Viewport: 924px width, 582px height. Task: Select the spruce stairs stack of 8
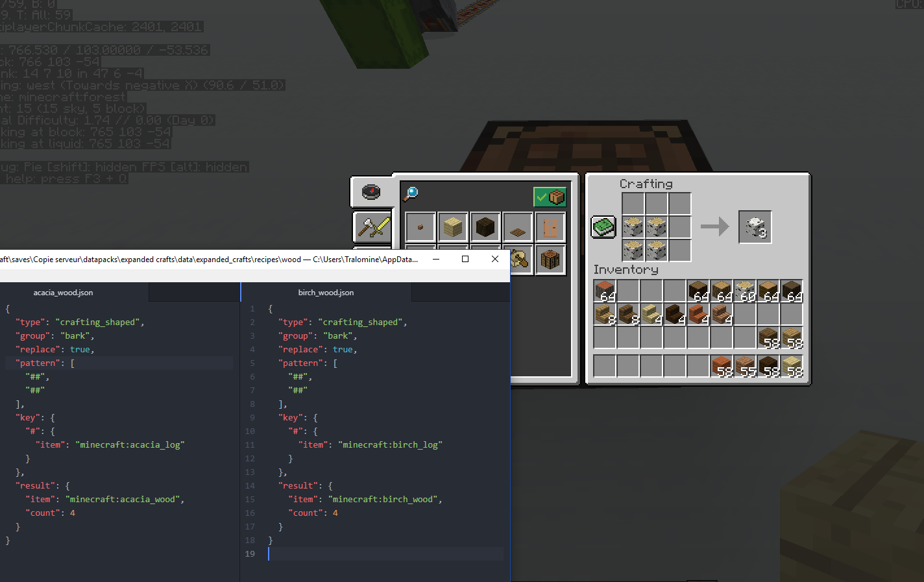pyautogui.click(x=628, y=314)
